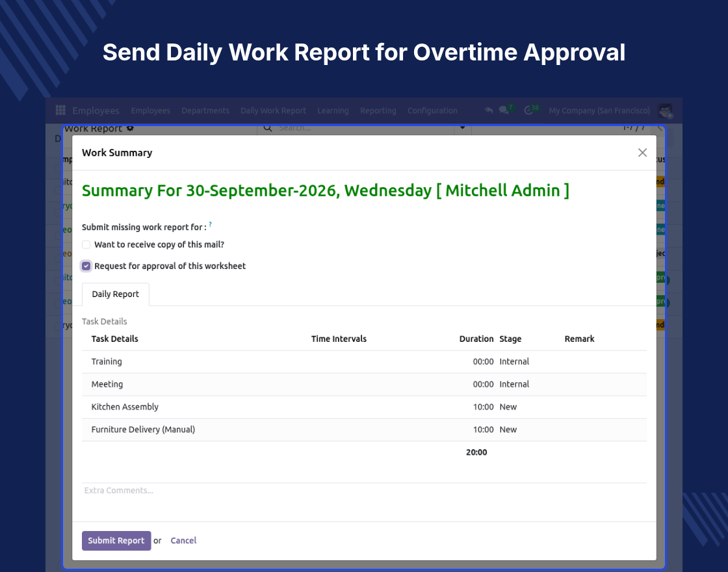Click the Internal stage of Training row
Screen dimensions: 728x572
[514, 361]
